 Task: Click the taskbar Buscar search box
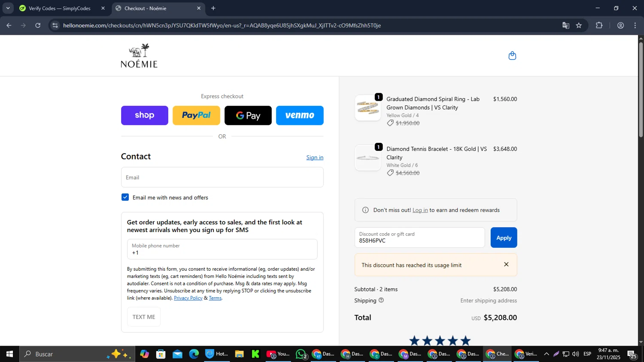(77, 354)
